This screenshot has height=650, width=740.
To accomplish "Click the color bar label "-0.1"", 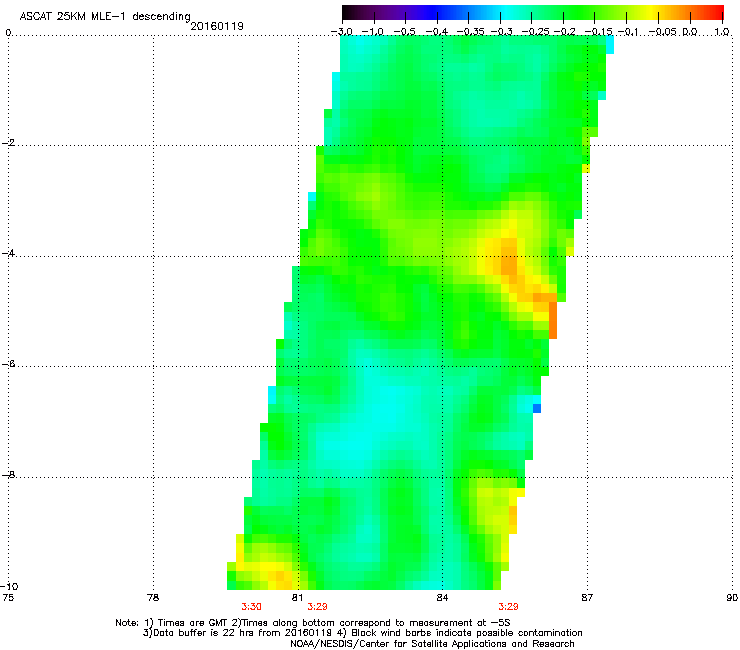I will point(628,32).
